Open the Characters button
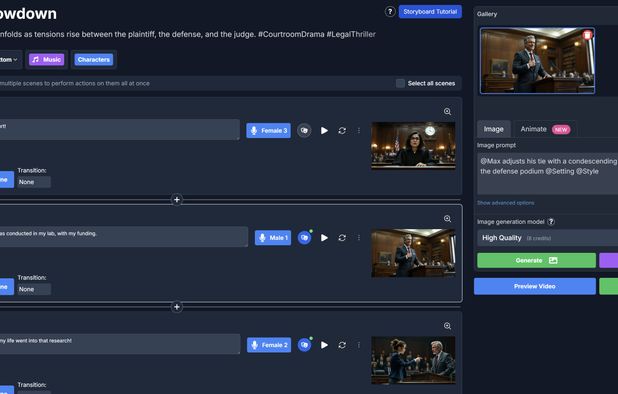The height and width of the screenshot is (394, 618). [x=94, y=59]
